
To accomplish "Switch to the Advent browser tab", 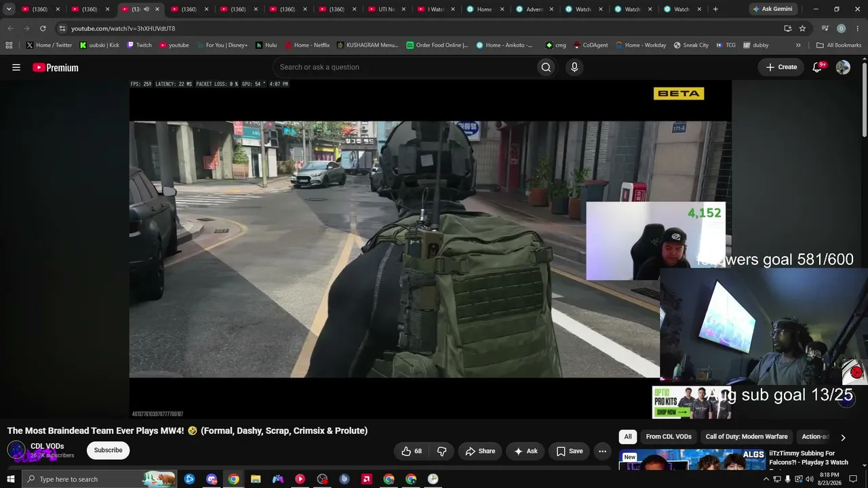I will click(536, 9).
